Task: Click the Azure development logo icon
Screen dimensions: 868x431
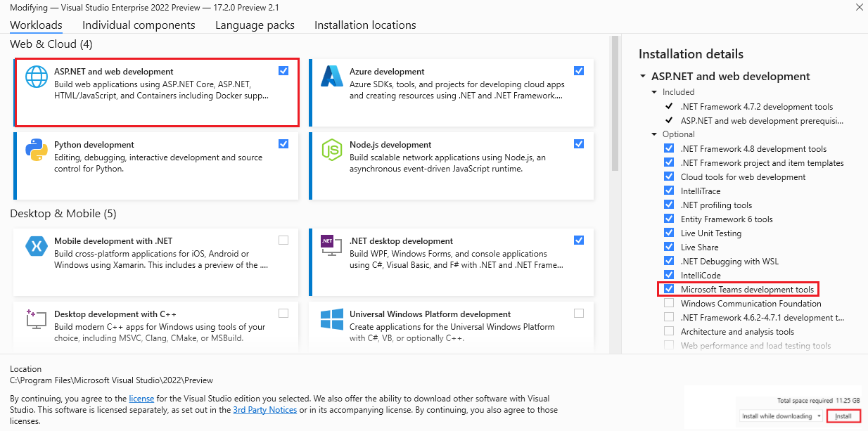Action: click(331, 76)
